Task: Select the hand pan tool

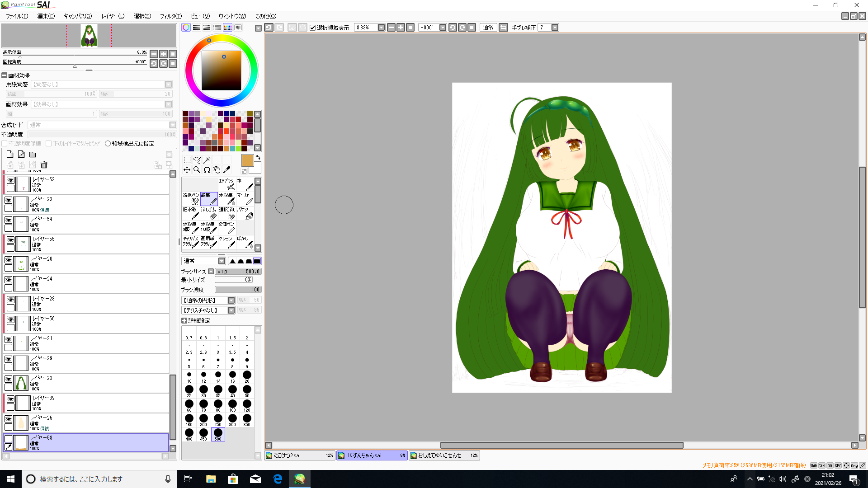Action: (217, 170)
